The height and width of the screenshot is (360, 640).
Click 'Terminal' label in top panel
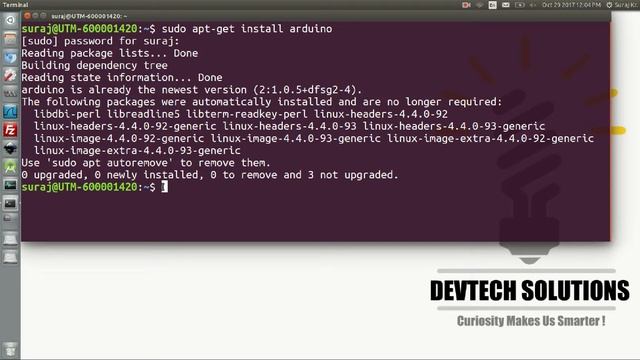pos(16,5)
